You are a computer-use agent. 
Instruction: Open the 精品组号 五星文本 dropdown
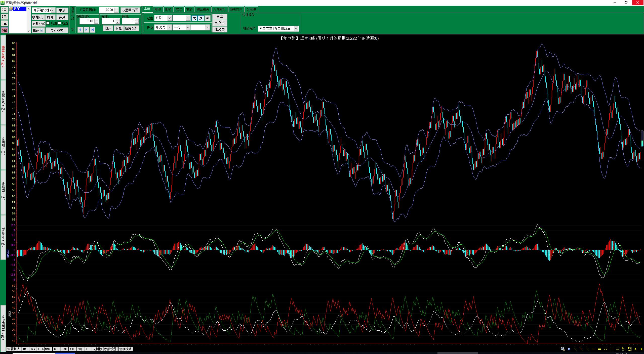pos(296,29)
